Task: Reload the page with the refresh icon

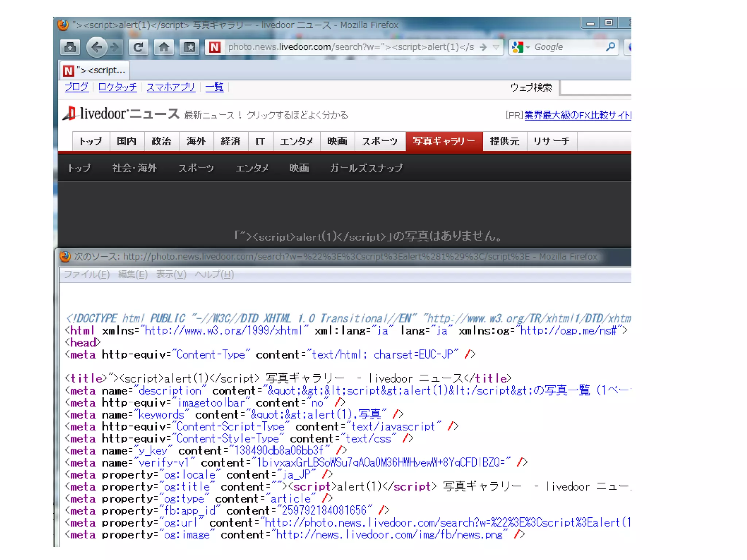Action: tap(138, 47)
